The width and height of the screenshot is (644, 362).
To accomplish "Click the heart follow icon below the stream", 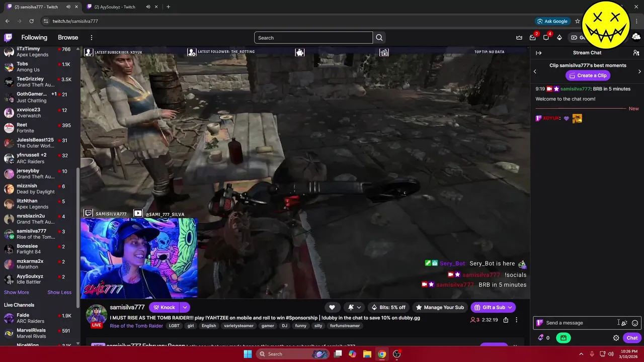I will [x=332, y=307].
